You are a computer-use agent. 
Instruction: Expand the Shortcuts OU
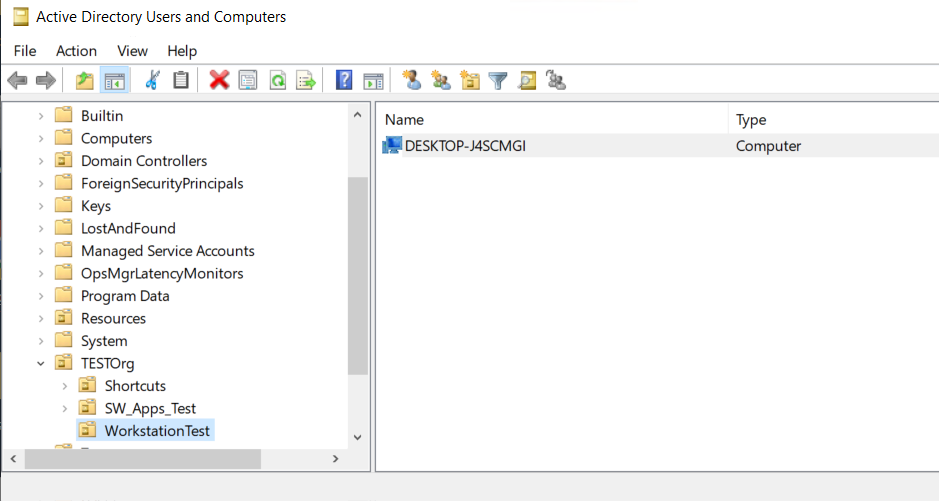pyautogui.click(x=65, y=386)
